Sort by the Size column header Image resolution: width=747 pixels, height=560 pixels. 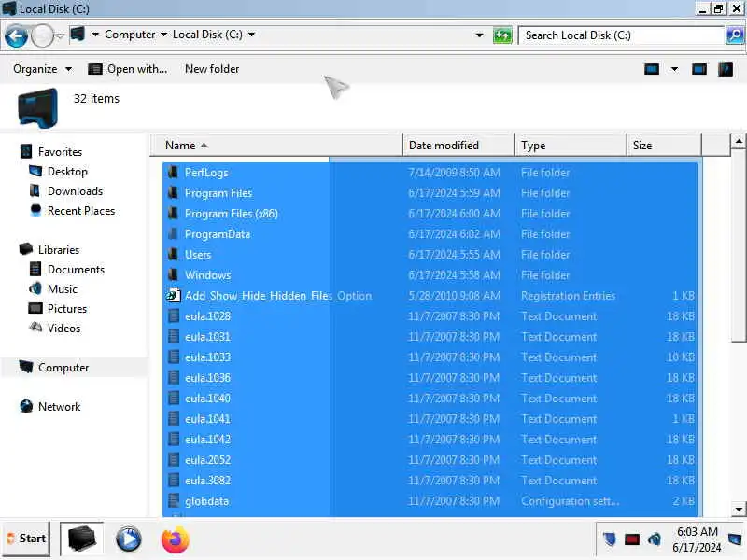tap(664, 146)
